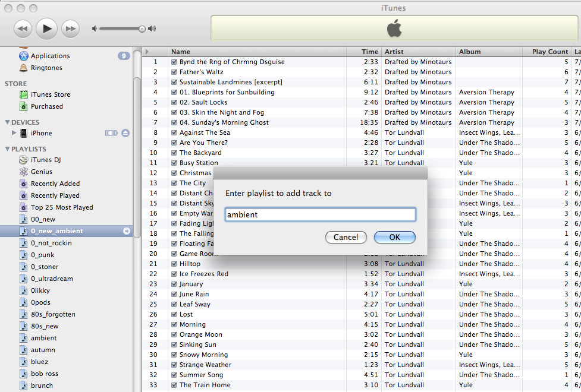Select the 0pods playlist icon
The height and width of the screenshot is (392, 581).
coord(24,302)
